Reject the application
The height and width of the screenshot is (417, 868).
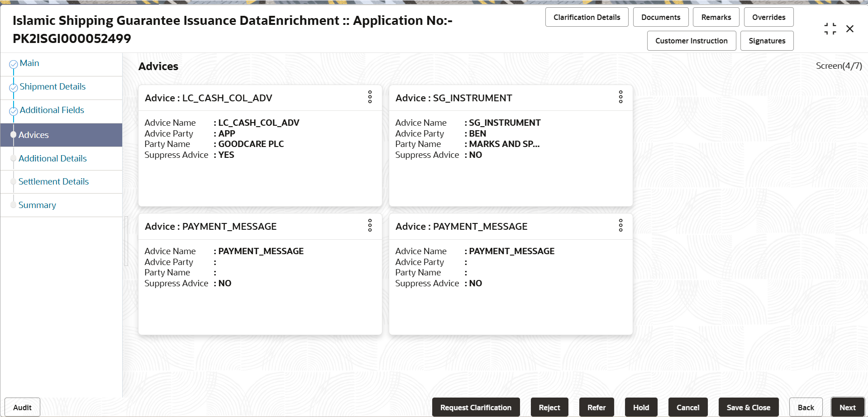(x=549, y=408)
